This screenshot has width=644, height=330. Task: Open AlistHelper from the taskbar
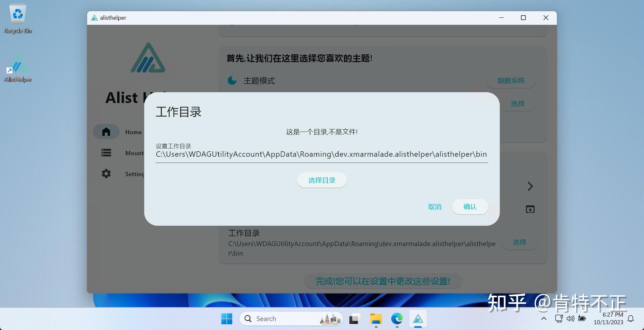click(x=417, y=319)
